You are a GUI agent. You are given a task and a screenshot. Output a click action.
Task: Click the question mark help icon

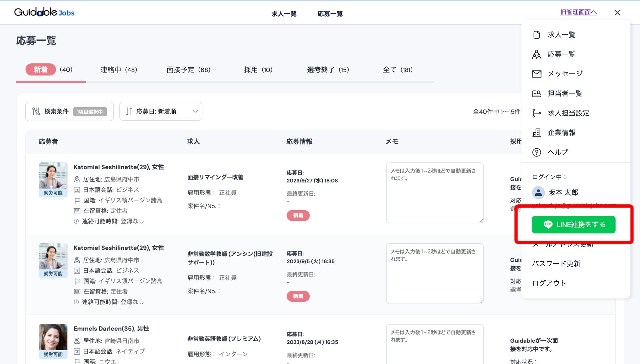click(x=537, y=152)
